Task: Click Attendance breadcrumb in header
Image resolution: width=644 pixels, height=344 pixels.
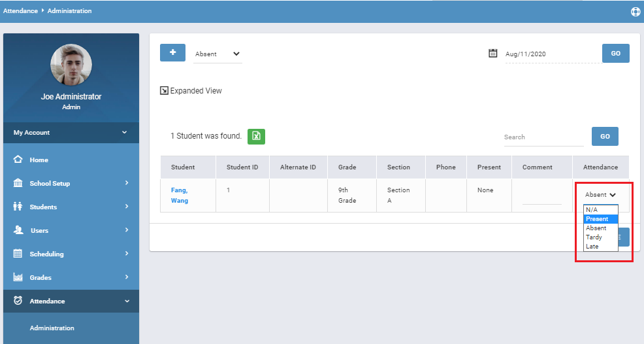Action: (20, 10)
